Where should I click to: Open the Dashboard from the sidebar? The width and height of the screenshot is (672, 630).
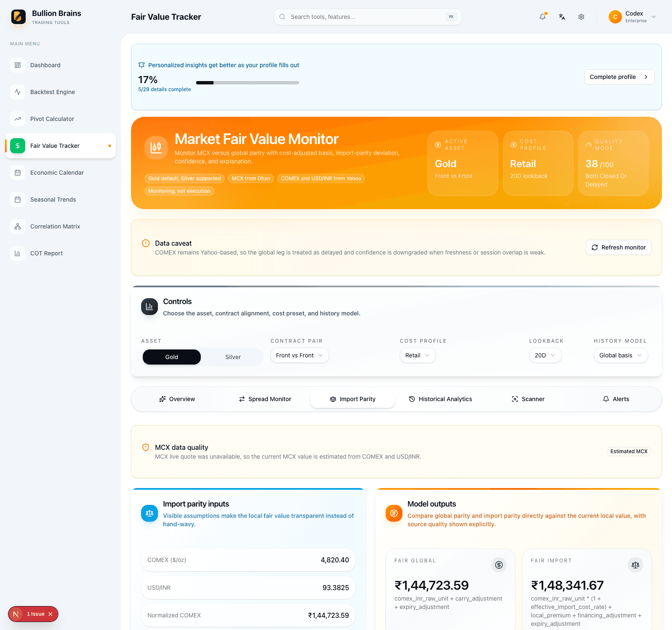click(45, 65)
